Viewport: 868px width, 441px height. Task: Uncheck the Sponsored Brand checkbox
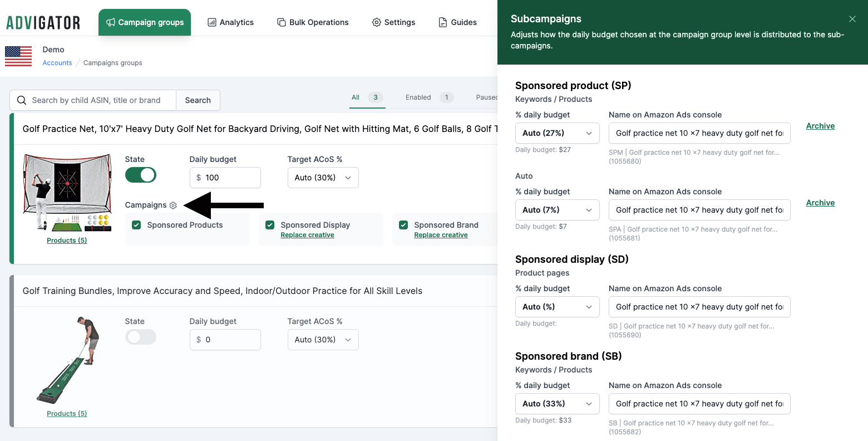point(403,225)
